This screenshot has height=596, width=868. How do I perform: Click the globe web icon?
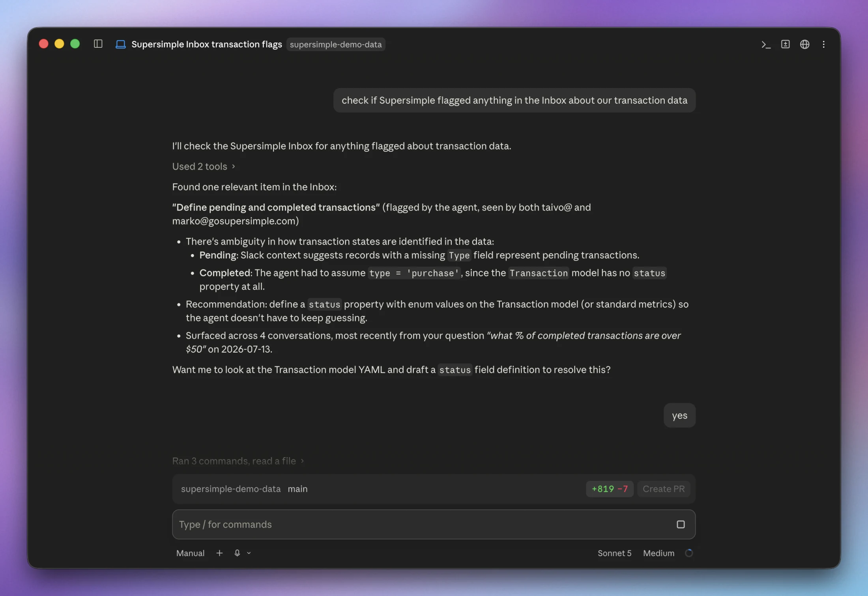coord(804,44)
